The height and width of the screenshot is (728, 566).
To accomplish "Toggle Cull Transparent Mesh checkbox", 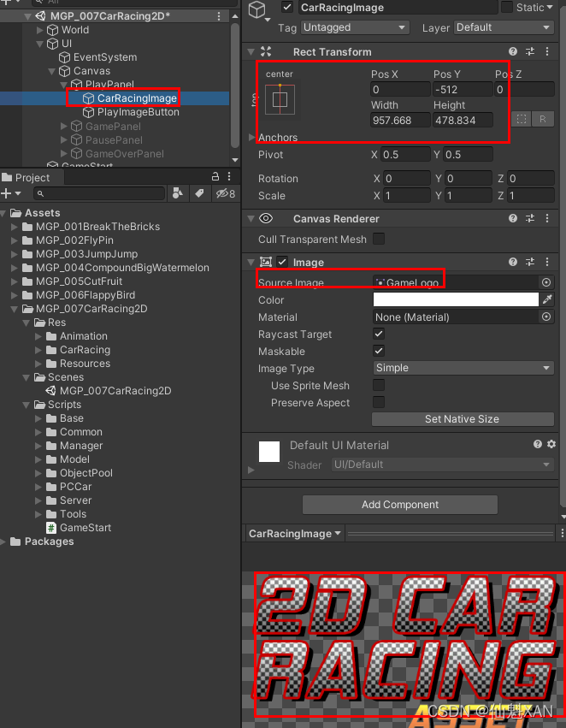I will click(379, 239).
